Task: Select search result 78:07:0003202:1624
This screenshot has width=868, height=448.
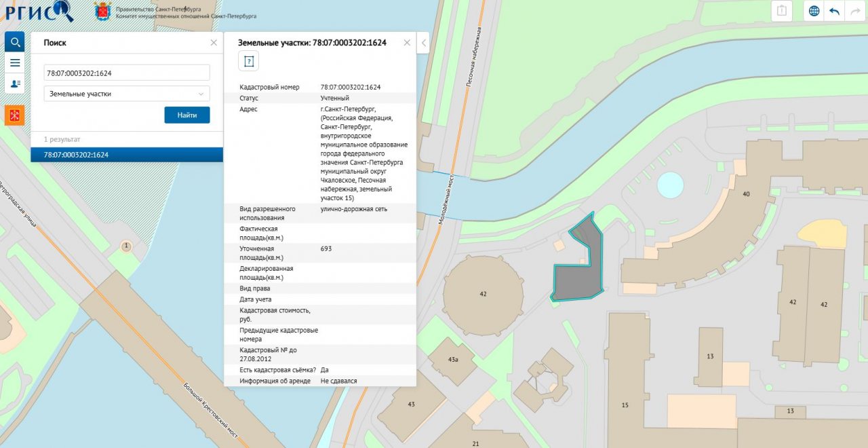Action: [127, 155]
